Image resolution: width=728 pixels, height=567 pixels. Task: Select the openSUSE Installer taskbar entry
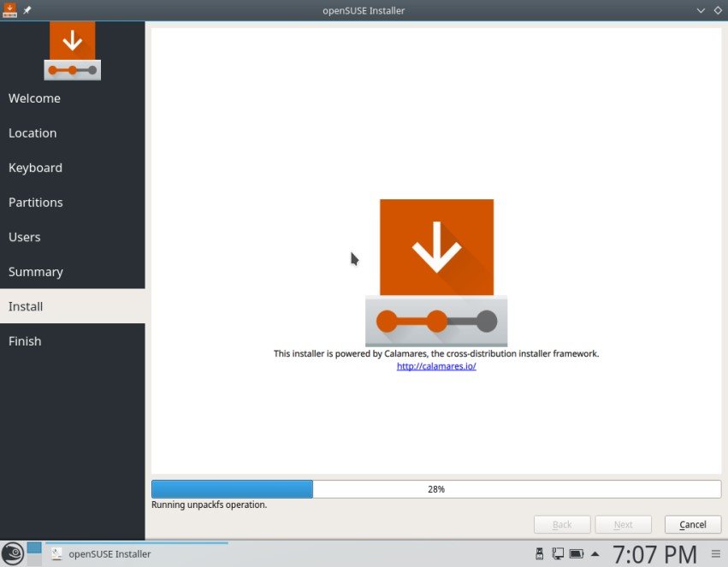pos(137,553)
